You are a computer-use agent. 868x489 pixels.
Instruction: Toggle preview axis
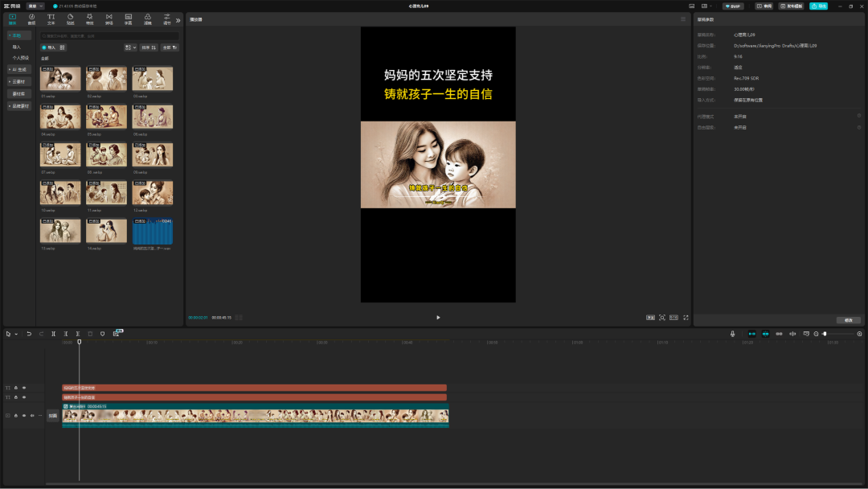click(x=792, y=334)
